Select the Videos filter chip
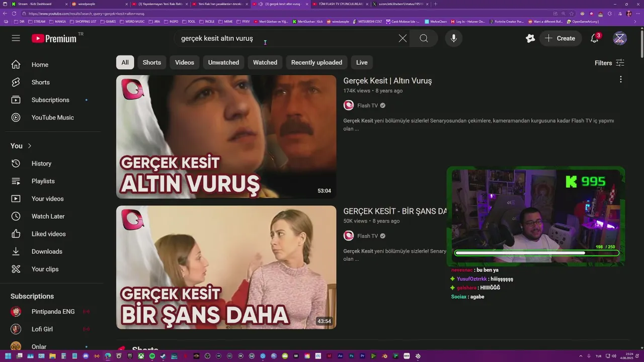The height and width of the screenshot is (362, 644). point(184,62)
